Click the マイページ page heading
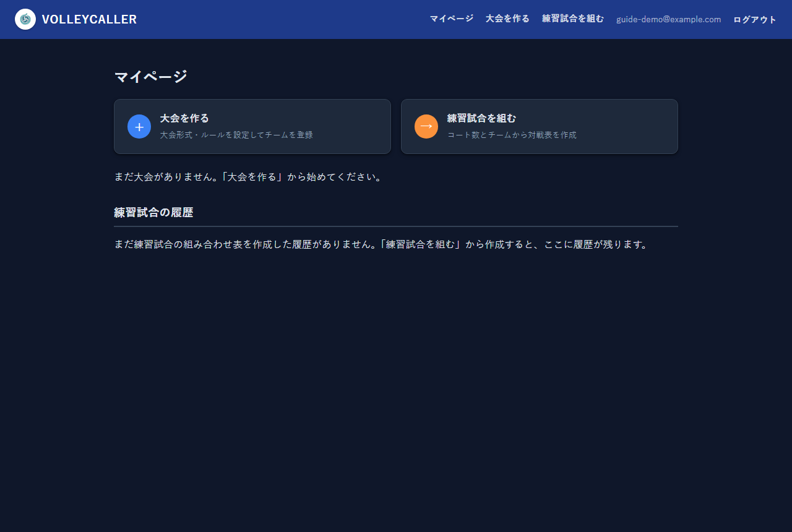The width and height of the screenshot is (792, 532). click(x=150, y=77)
